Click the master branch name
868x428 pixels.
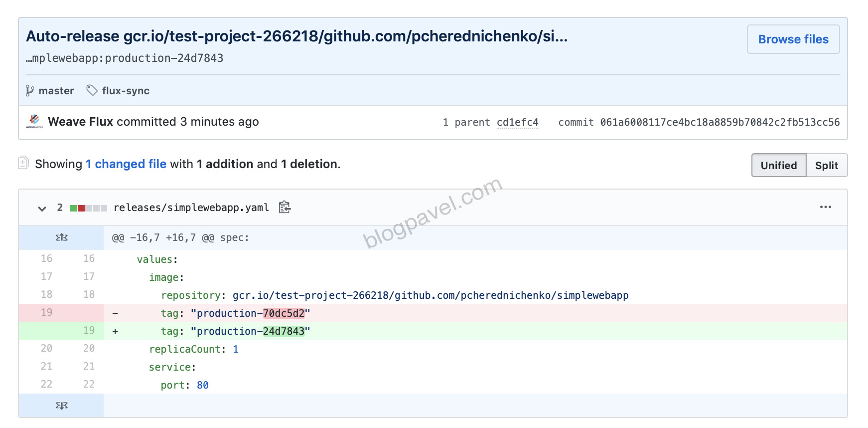[56, 90]
